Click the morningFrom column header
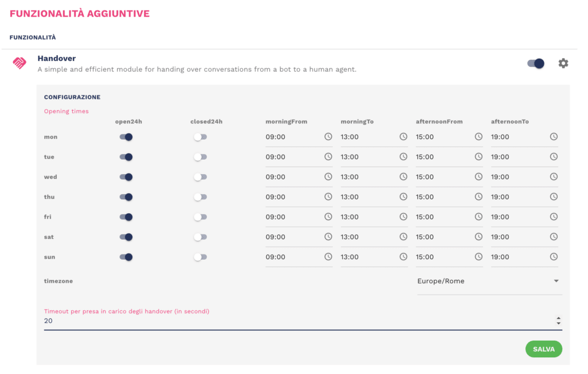588x374 pixels. click(x=286, y=122)
